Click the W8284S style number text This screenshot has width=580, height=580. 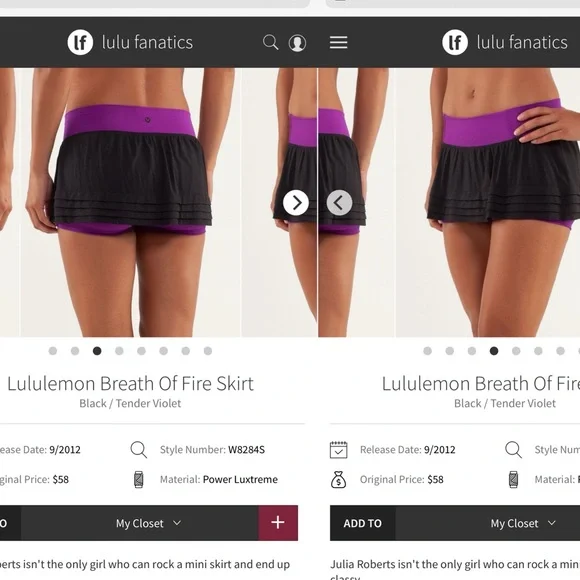(x=246, y=450)
